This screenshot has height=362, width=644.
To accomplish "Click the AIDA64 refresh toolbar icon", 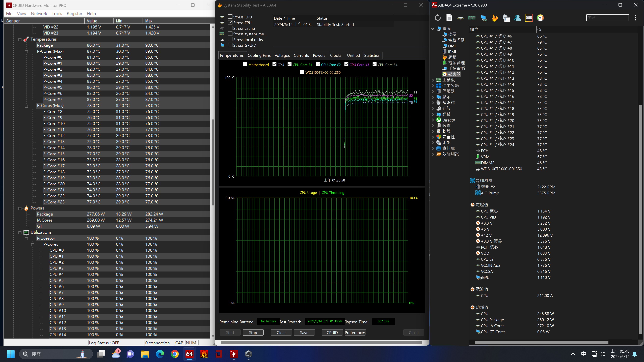I will 438,18.
